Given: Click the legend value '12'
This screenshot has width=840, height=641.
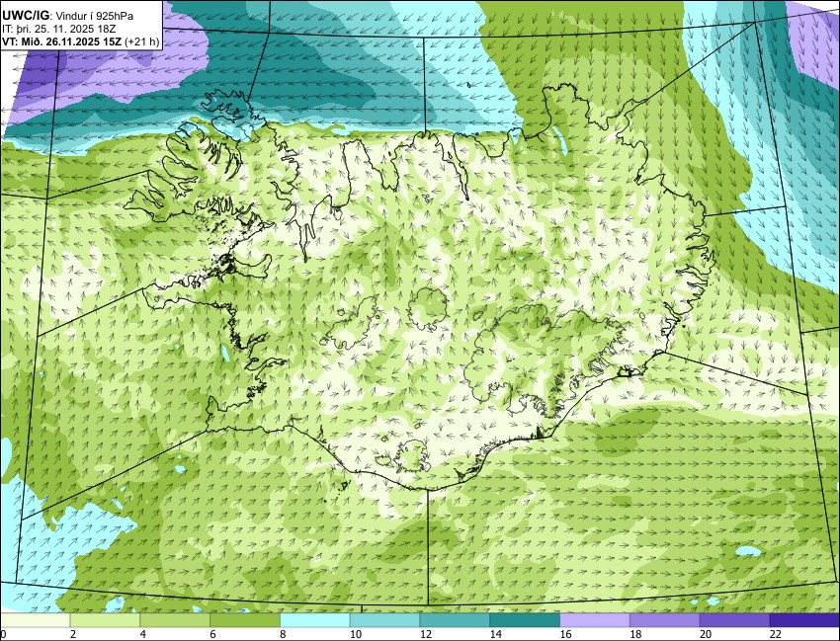Looking at the screenshot, I should [426, 634].
